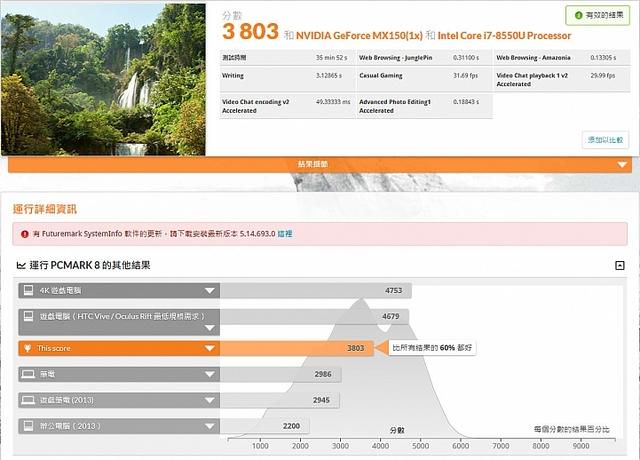The image size is (640, 460).
Task: Click the 2945 score value
Action: coord(321,400)
